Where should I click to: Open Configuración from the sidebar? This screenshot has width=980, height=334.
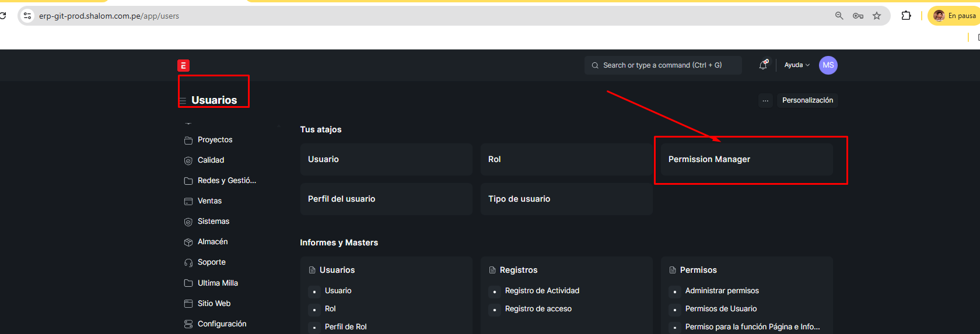(222, 324)
